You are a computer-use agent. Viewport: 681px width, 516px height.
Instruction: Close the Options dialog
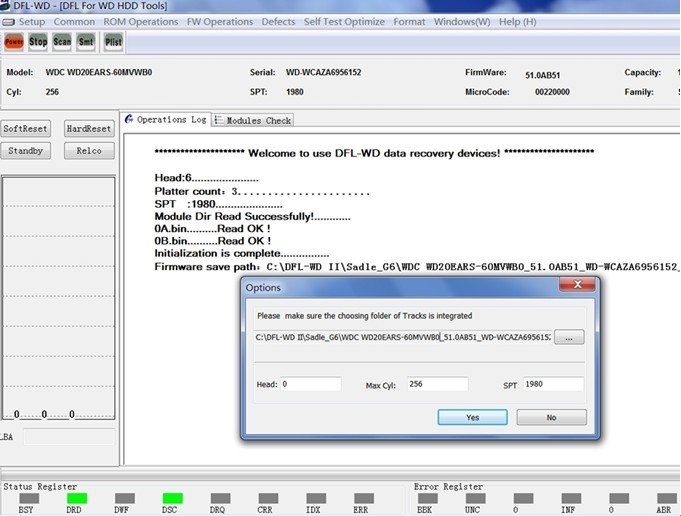click(x=577, y=284)
